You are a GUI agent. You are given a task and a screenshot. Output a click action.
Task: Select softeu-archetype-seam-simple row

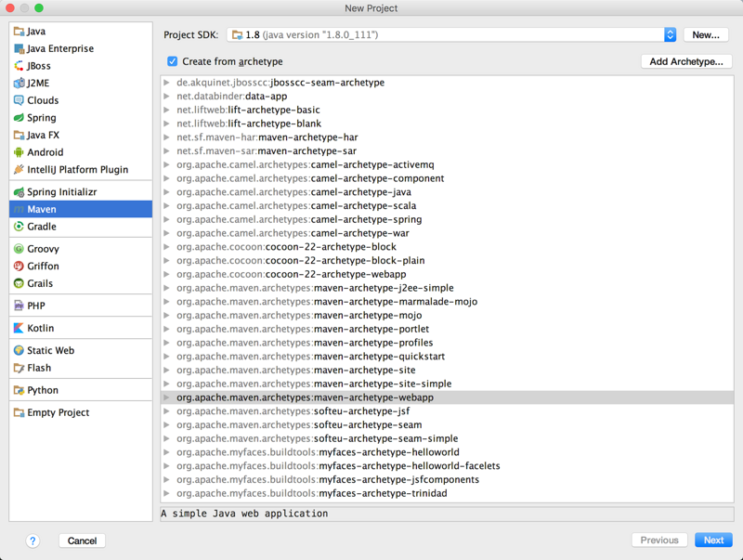click(448, 438)
